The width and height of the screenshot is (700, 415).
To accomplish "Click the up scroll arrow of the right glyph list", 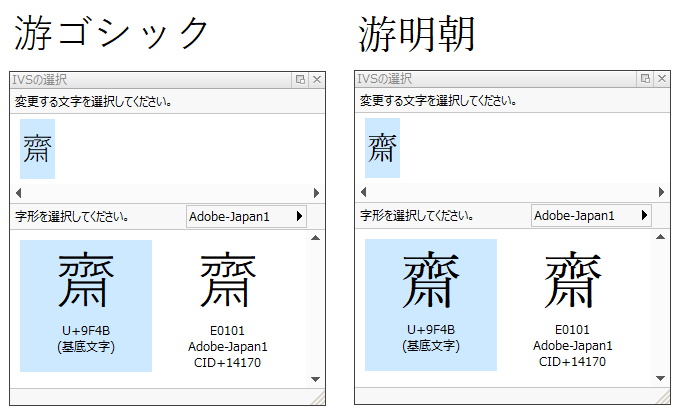I will point(661,237).
